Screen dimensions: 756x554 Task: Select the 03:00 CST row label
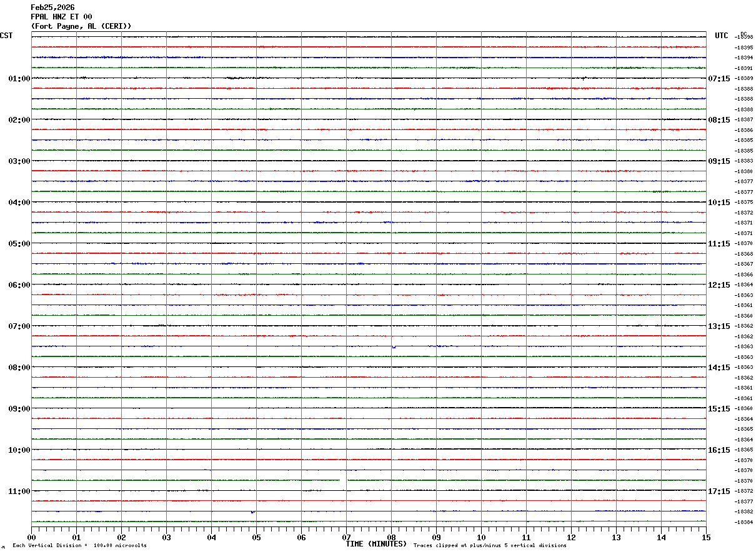(x=19, y=161)
